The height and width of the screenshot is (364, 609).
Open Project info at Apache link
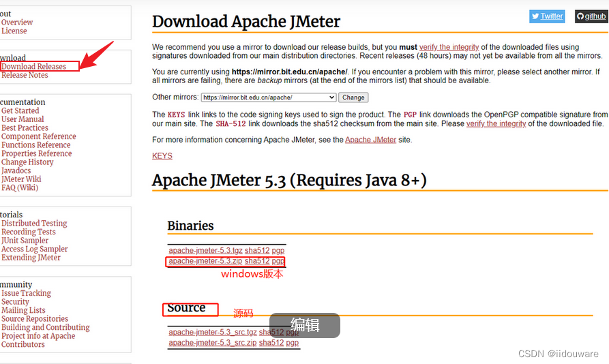38,335
